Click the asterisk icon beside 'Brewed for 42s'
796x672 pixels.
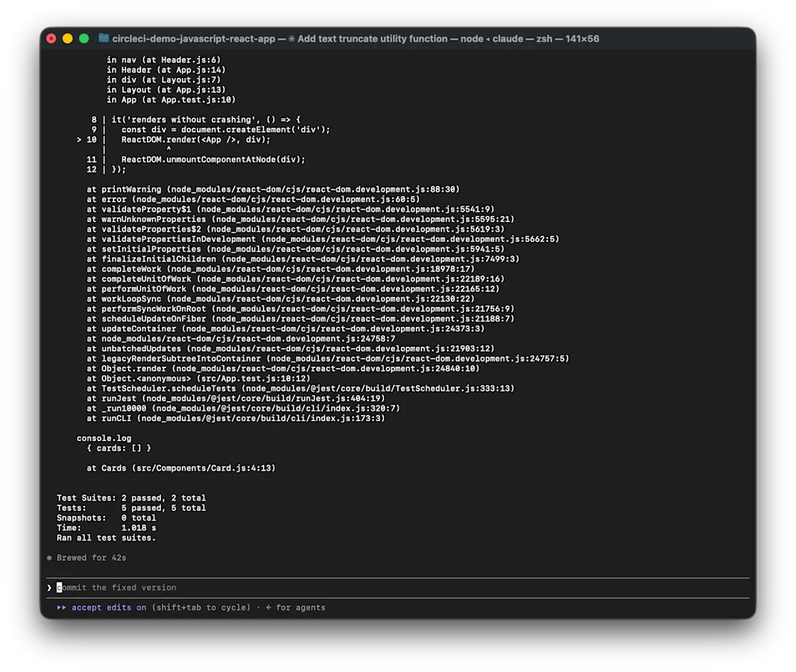tap(49, 558)
